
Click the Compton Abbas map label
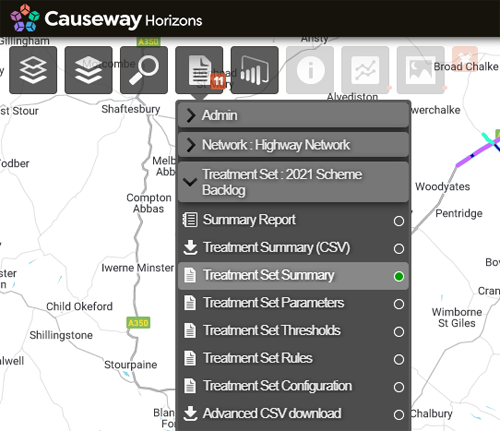click(x=149, y=203)
